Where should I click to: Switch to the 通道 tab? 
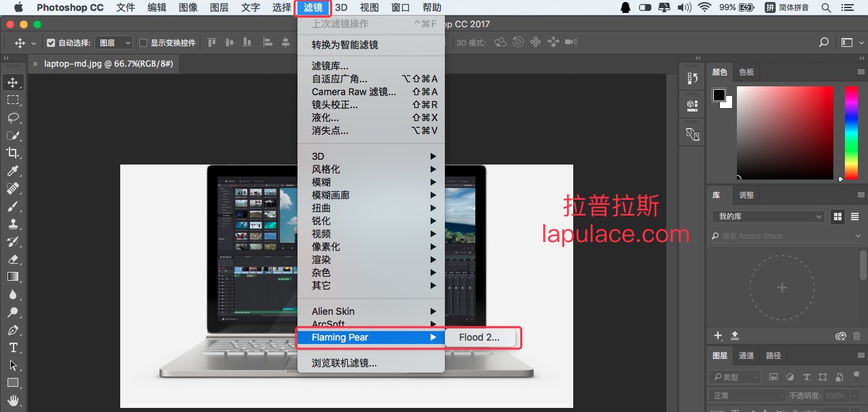click(746, 355)
